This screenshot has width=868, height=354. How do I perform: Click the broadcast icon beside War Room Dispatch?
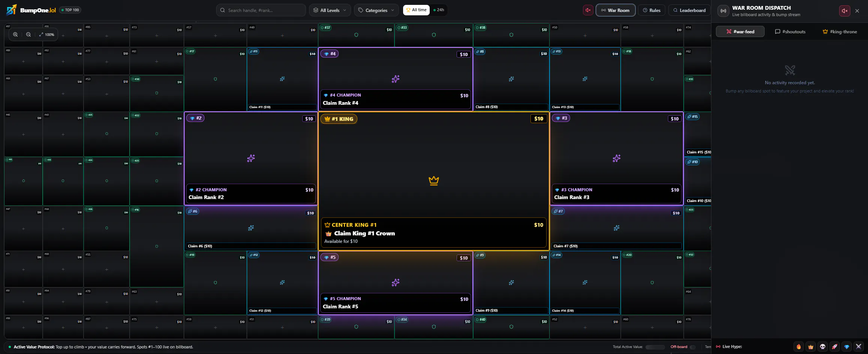pyautogui.click(x=723, y=11)
